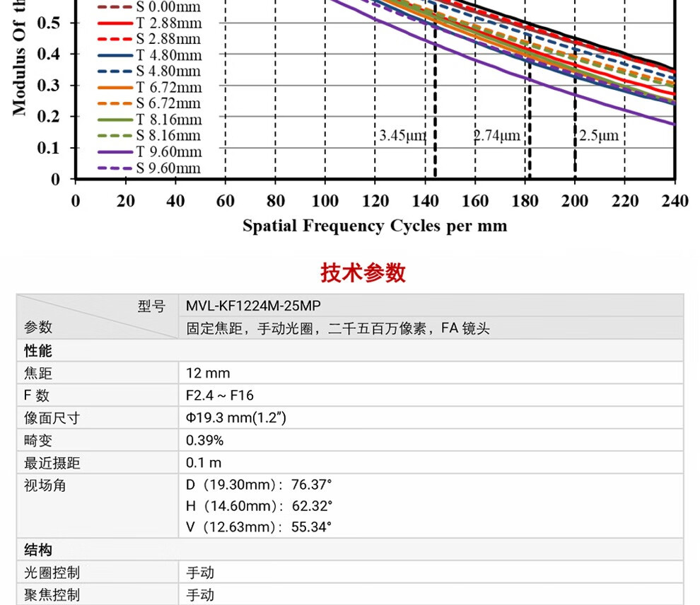
Task: Click the 'F 数' row label
Action: tap(36, 396)
